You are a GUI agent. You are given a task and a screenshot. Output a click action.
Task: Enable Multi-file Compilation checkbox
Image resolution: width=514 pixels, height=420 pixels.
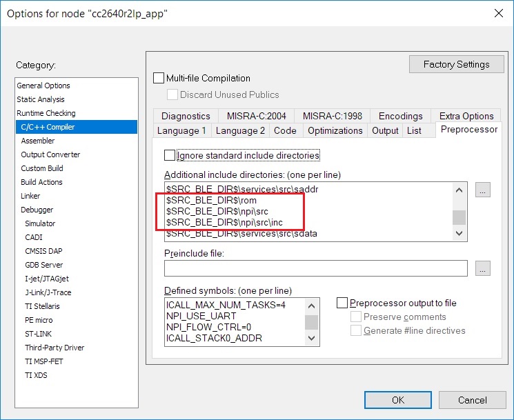(x=159, y=79)
